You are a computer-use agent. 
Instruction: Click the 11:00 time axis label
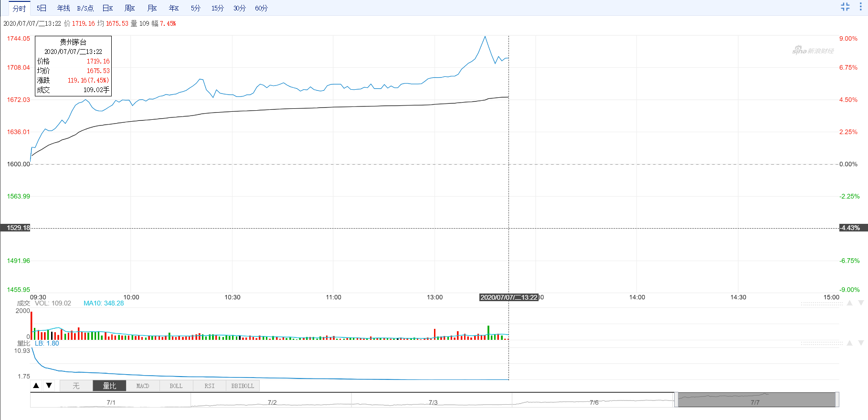[x=333, y=297]
